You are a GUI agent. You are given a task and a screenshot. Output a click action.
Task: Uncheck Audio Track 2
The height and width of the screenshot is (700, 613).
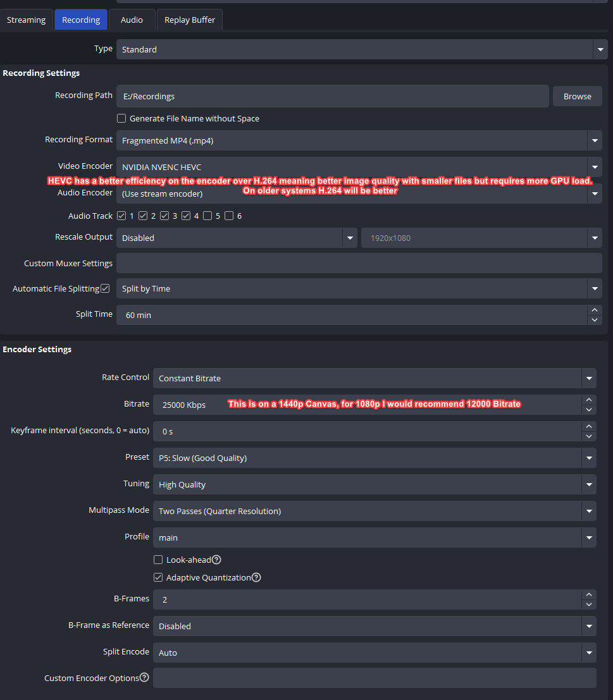click(143, 216)
